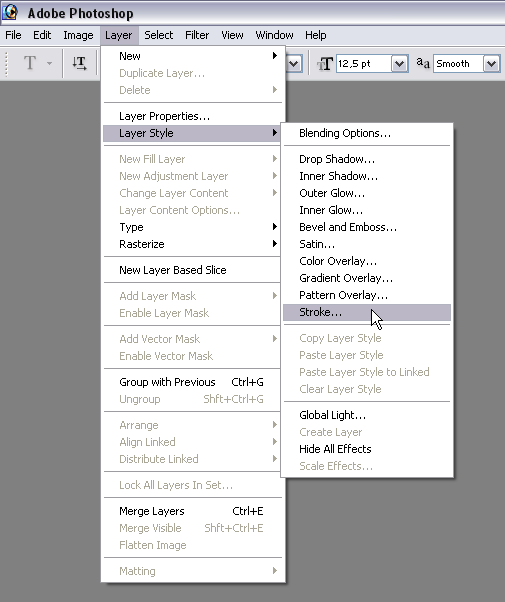Expand the New submenu in Layer menu
The height and width of the screenshot is (602, 505).
[x=192, y=56]
